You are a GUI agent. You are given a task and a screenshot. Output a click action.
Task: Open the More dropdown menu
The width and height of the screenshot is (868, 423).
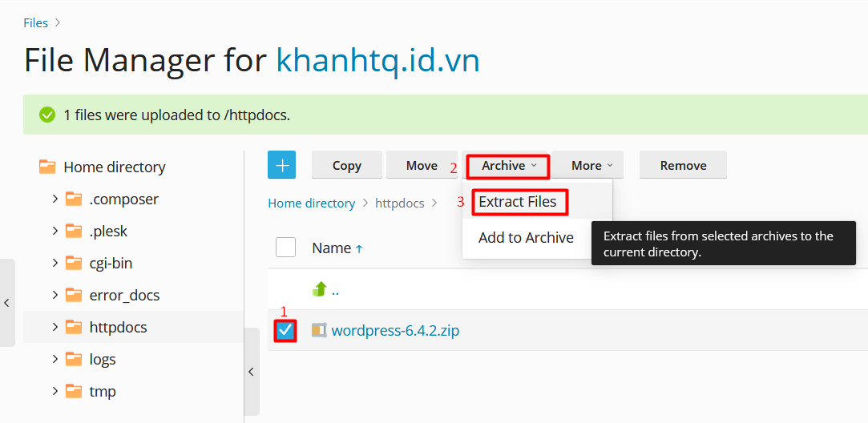pos(591,165)
